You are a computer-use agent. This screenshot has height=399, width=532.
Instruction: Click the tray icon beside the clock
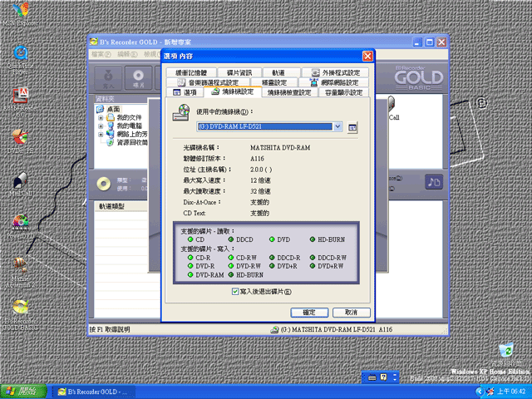pos(490,392)
